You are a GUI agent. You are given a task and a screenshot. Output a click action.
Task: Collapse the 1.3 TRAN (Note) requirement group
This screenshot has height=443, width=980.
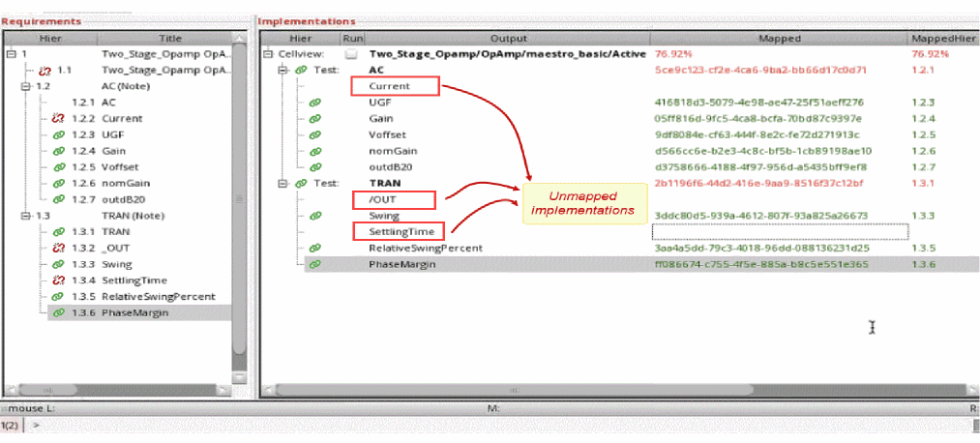coord(25,217)
